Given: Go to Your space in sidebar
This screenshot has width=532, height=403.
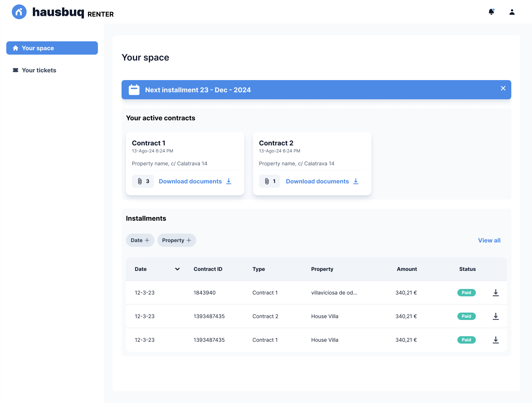Looking at the screenshot, I should tap(52, 48).
